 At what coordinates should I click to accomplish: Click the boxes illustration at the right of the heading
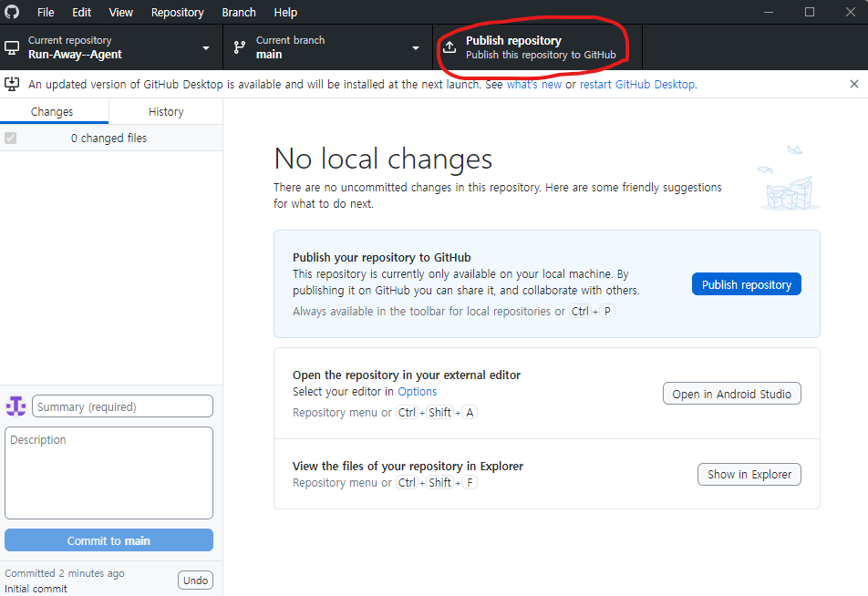(x=789, y=179)
